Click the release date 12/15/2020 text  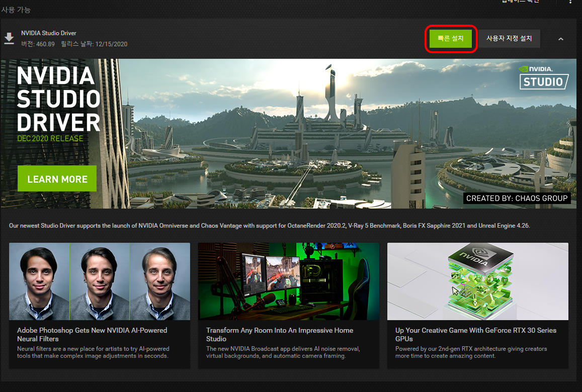click(x=94, y=44)
